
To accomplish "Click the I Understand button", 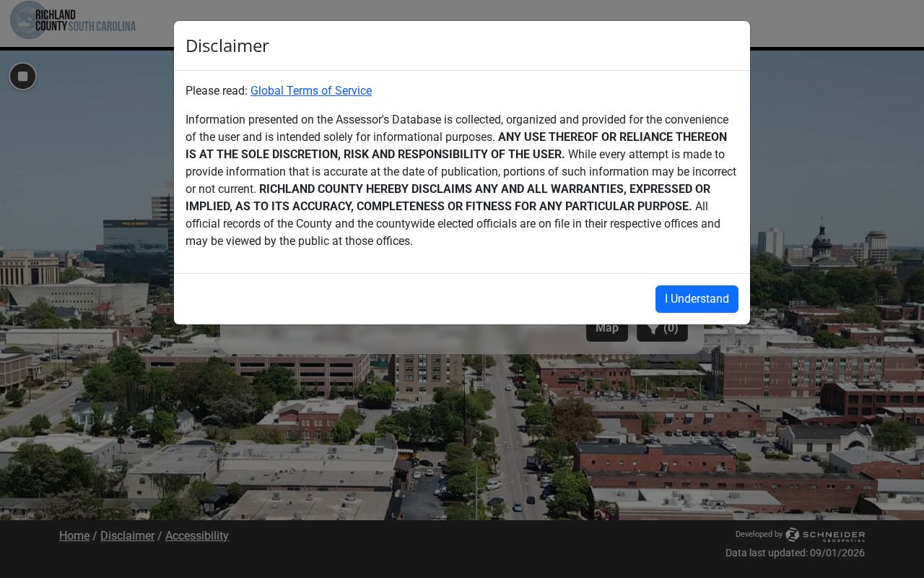I will coord(697,299).
